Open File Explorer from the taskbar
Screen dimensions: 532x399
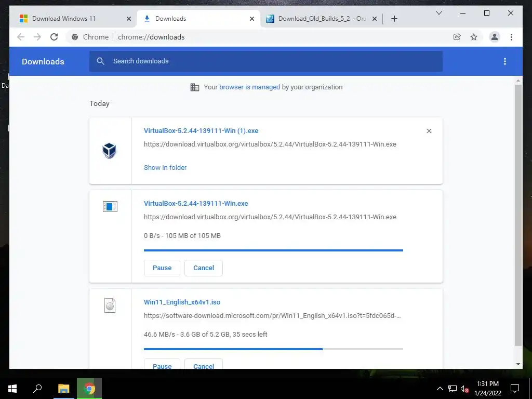tap(63, 389)
